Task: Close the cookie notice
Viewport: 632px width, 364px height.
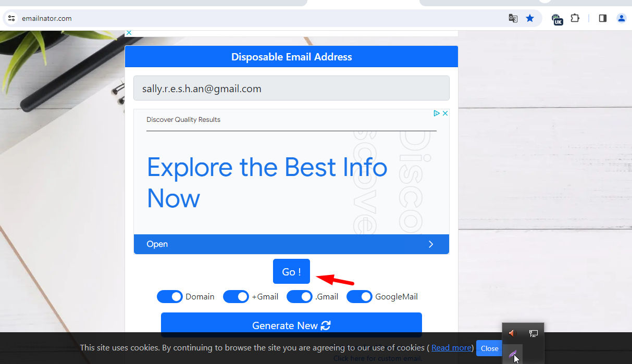Action: point(489,348)
